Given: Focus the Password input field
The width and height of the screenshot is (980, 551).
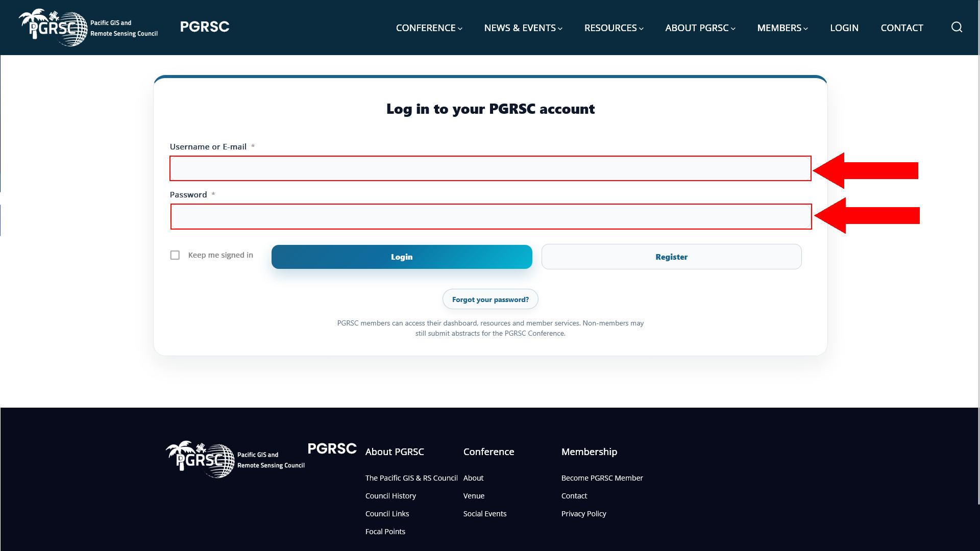Looking at the screenshot, I should point(491,216).
